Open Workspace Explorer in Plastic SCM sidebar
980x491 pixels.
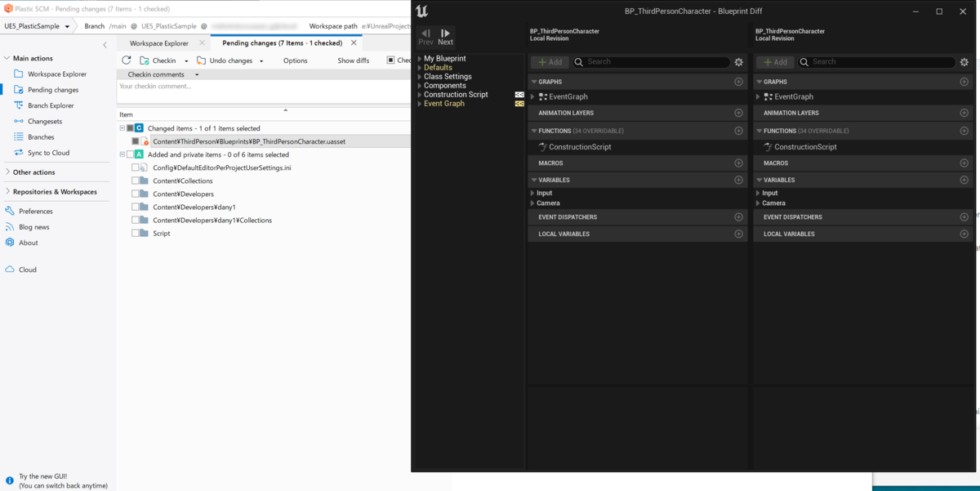click(50, 74)
